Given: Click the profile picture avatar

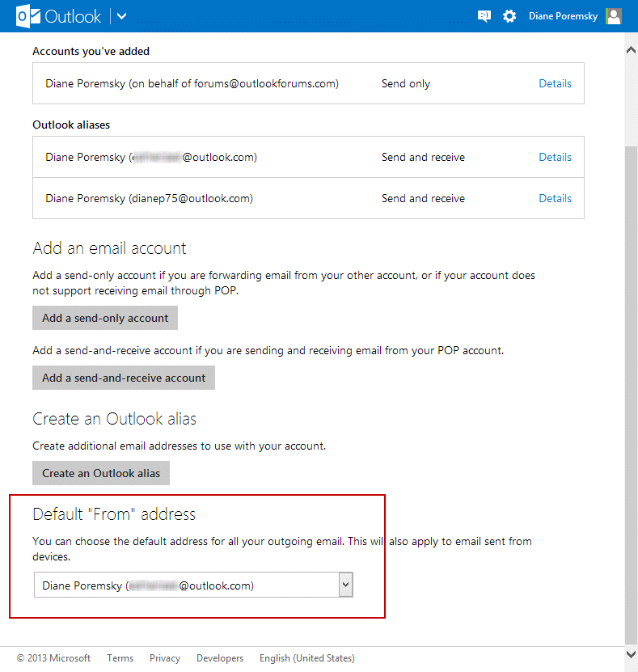Looking at the screenshot, I should [614, 16].
